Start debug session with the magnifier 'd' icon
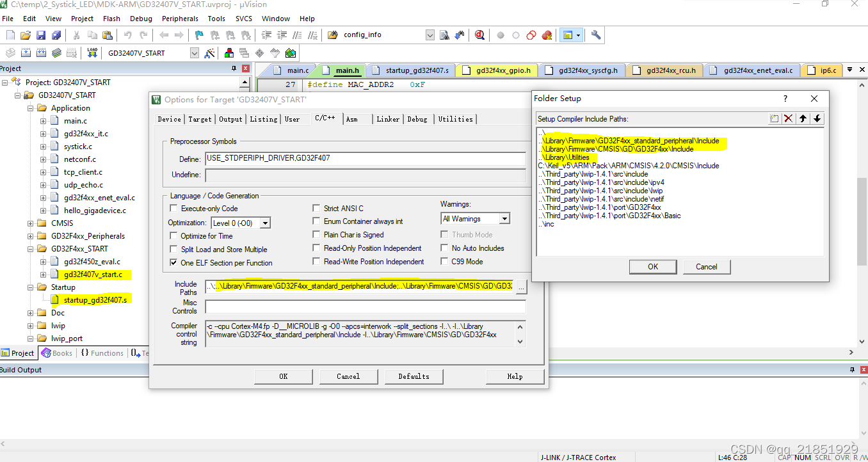Viewport: 868px width, 462px height. 480,35
